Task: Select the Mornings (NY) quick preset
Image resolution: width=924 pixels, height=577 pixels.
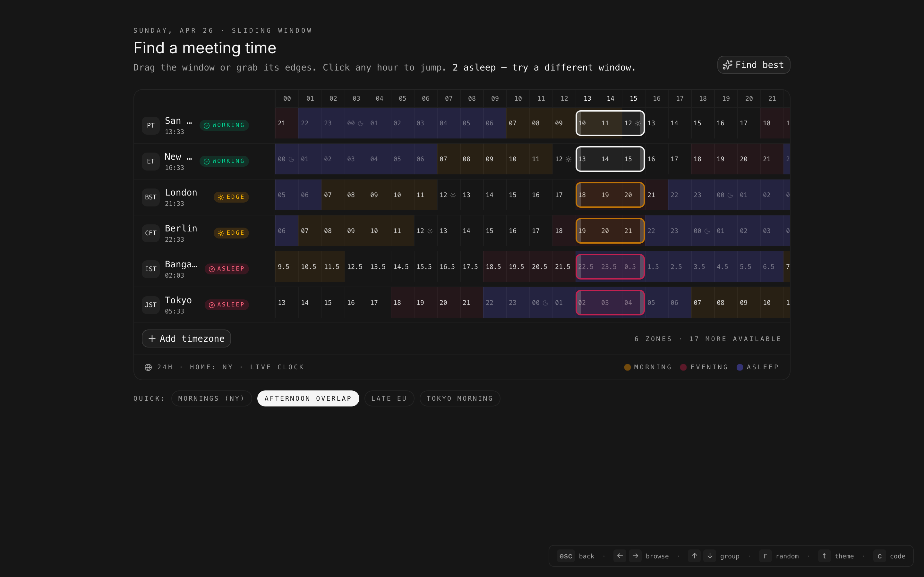Action: click(211, 398)
